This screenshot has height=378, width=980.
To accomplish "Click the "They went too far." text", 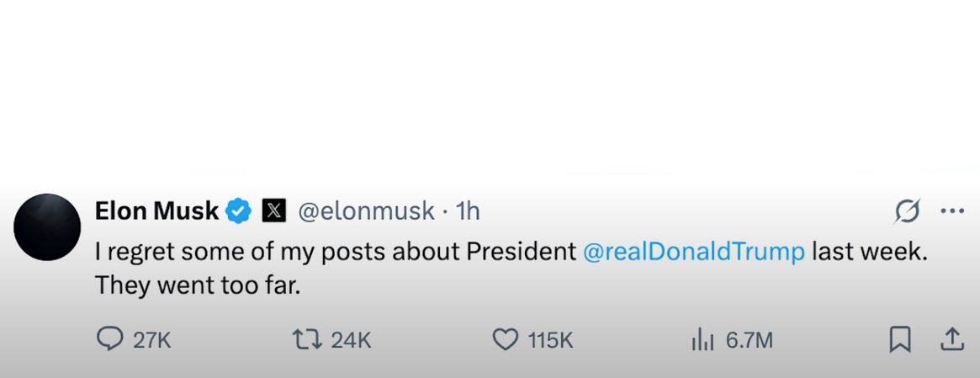I will [197, 285].
